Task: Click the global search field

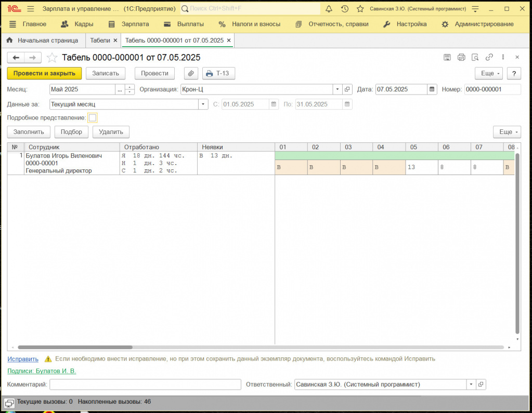Action: (x=250, y=9)
